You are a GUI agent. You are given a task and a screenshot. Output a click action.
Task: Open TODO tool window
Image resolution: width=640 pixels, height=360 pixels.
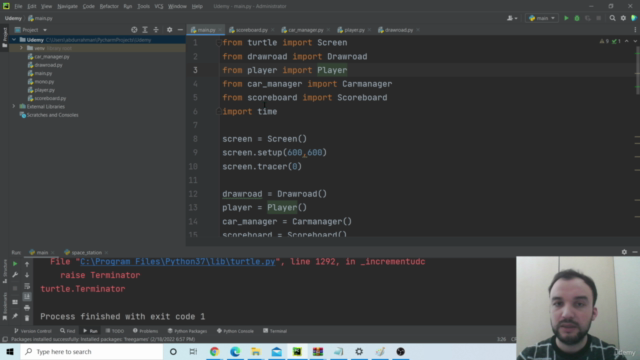115,331
